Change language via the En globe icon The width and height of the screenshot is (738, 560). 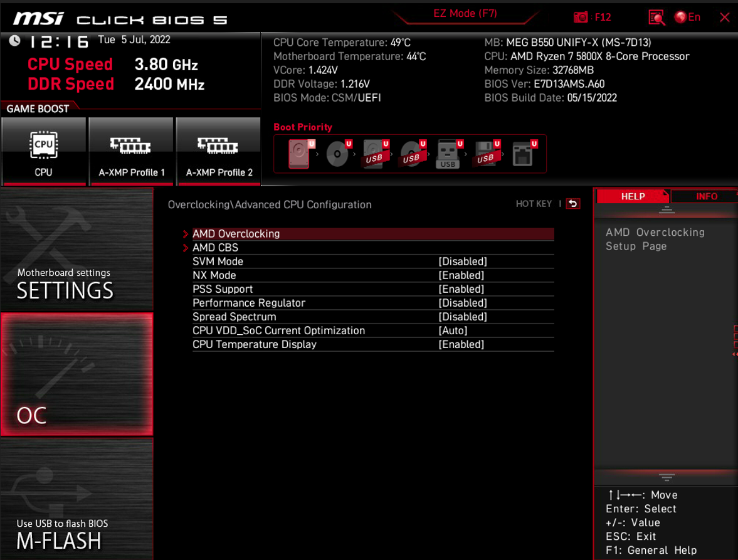[x=687, y=18]
